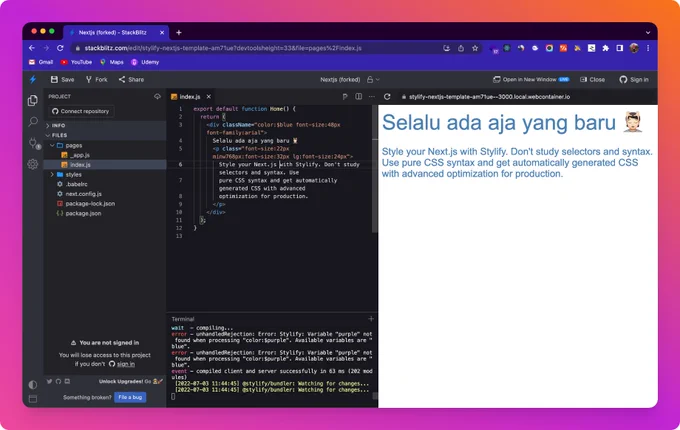Open next.config.js file
680x430 pixels.
(105, 194)
